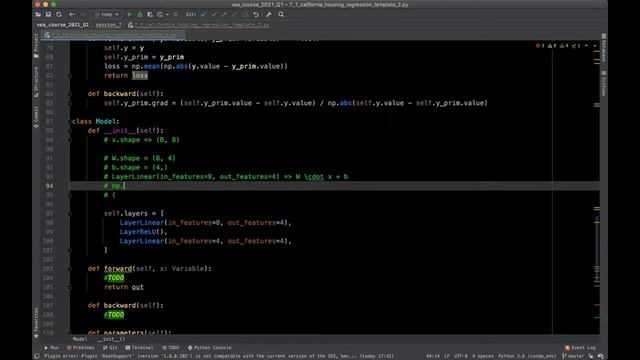Click the california housing file breadcrumb

(x=199, y=25)
